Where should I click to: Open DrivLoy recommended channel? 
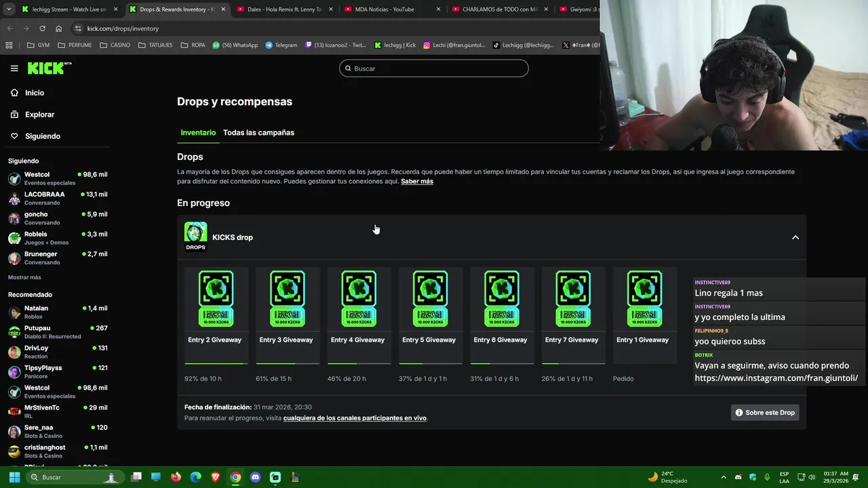58,352
